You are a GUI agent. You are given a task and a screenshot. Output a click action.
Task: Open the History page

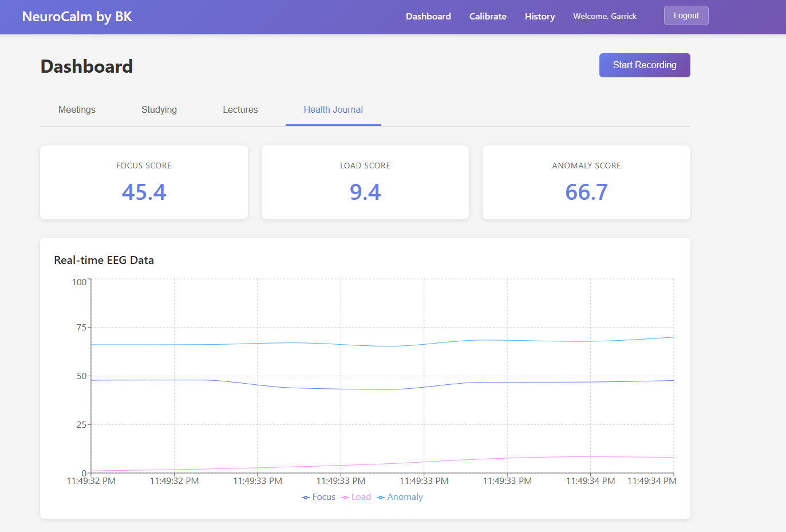(540, 17)
